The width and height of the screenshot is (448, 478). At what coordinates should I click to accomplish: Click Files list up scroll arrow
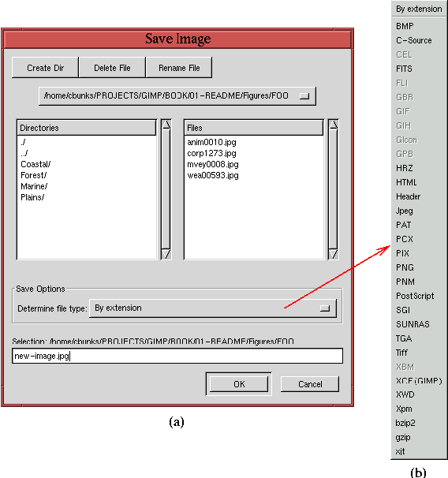(x=334, y=125)
